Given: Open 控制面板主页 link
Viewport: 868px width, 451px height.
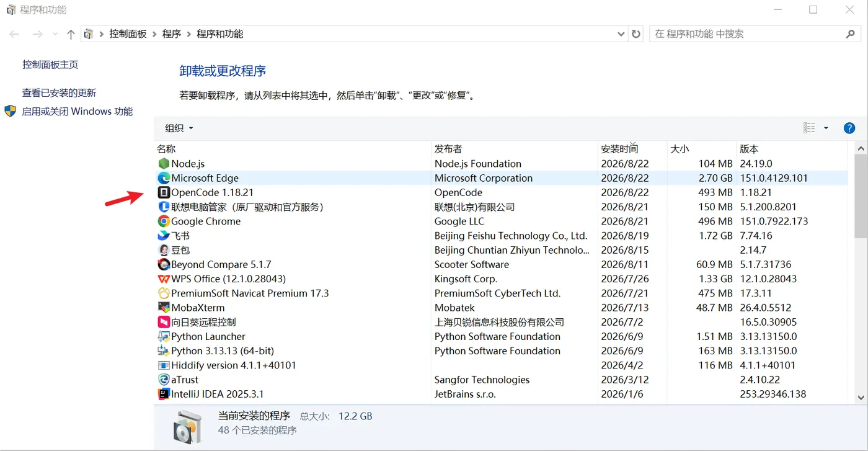Looking at the screenshot, I should coord(50,65).
